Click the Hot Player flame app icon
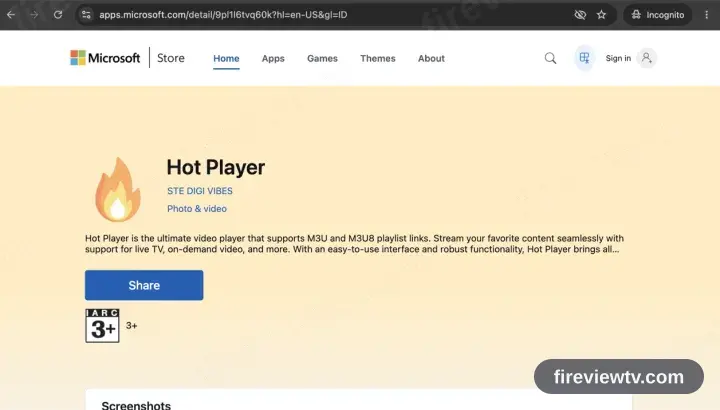The width and height of the screenshot is (720, 410). 118,189
